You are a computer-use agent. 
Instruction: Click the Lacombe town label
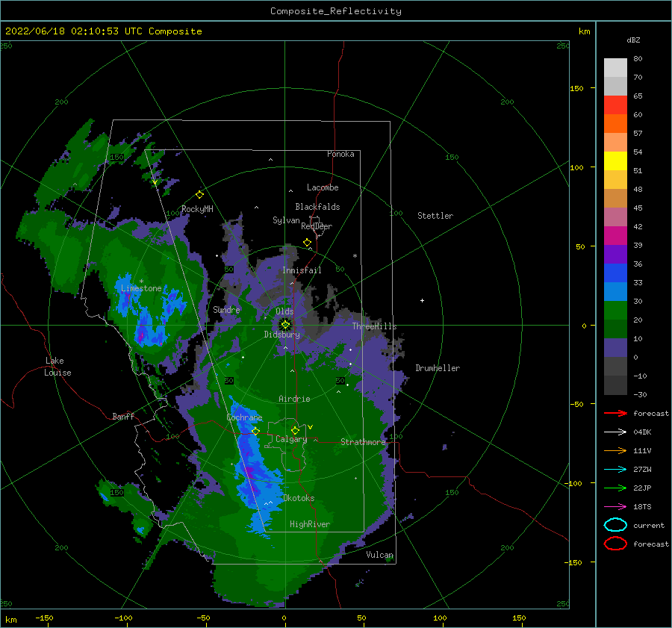click(x=323, y=187)
